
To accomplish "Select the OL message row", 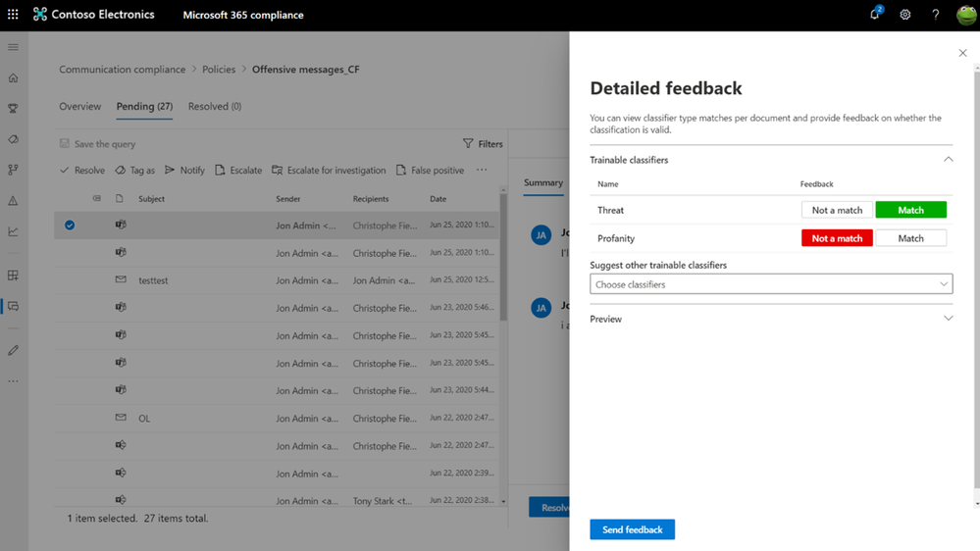I will coord(277,418).
